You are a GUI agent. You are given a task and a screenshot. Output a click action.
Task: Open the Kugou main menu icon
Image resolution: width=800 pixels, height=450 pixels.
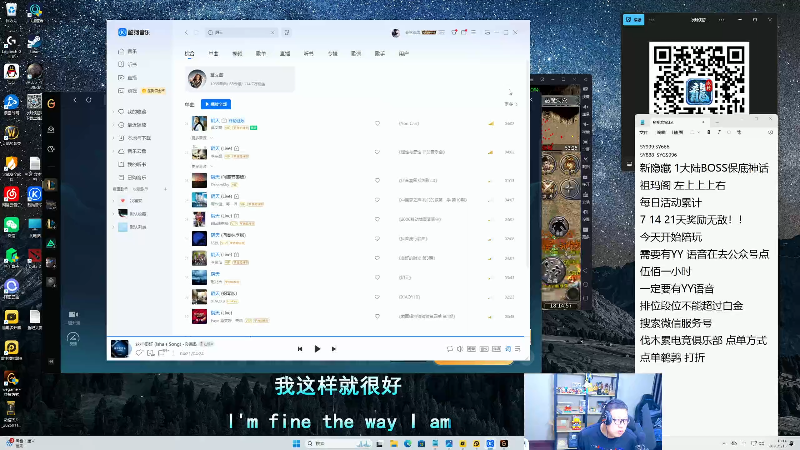[x=473, y=32]
